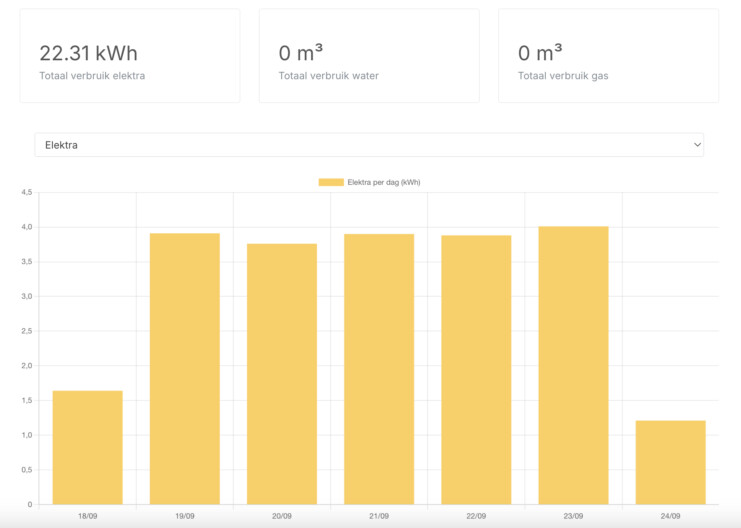Image resolution: width=741 pixels, height=528 pixels.
Task: Click the 0 m³ gas value
Action: pos(540,53)
